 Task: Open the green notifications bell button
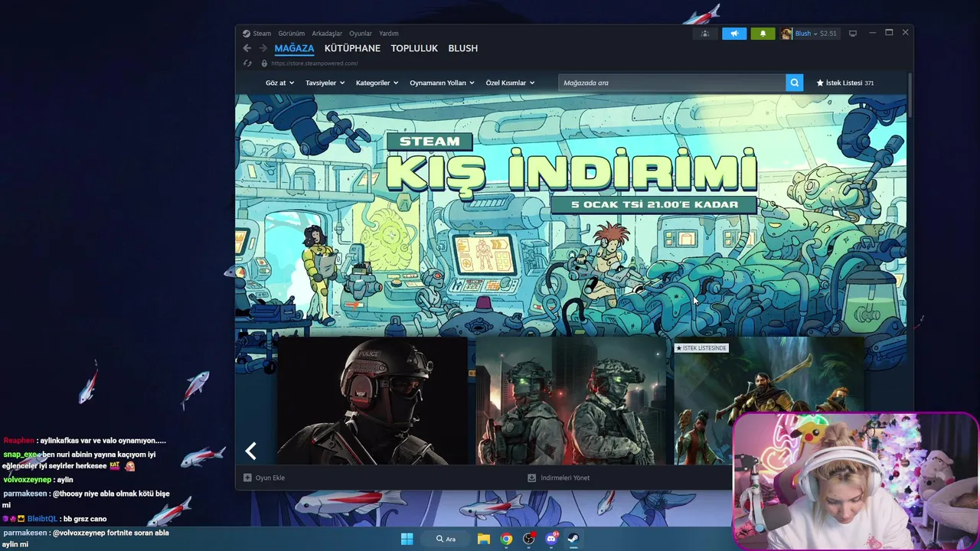(763, 34)
